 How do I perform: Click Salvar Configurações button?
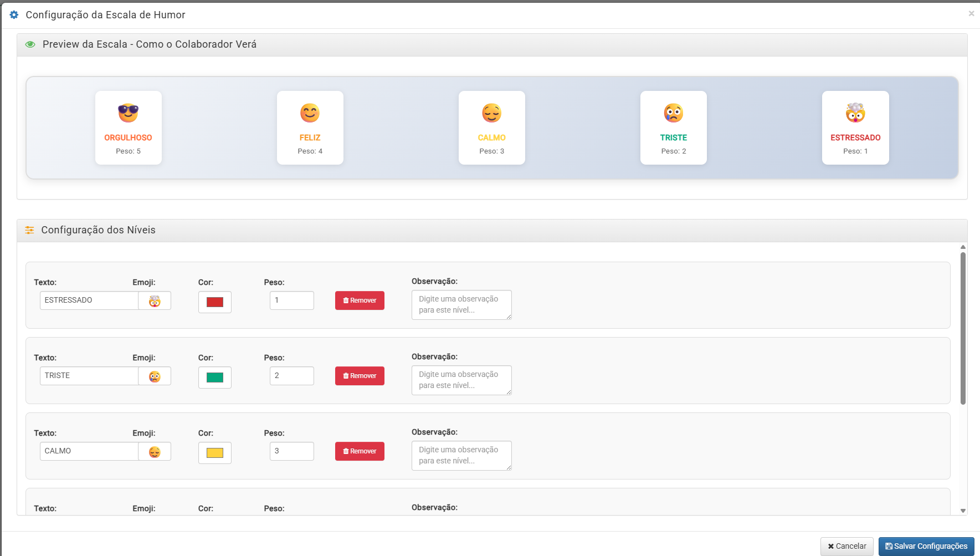click(x=926, y=546)
